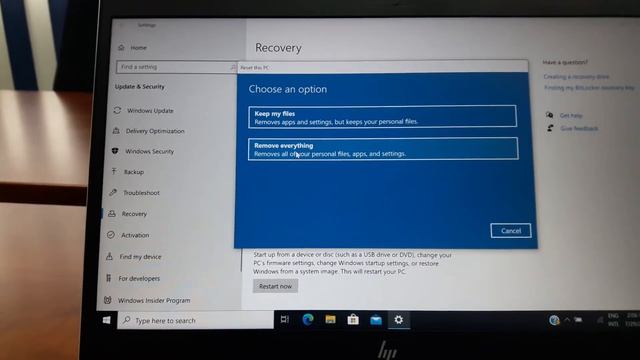Click the Windows Update refresh icon

[117, 110]
